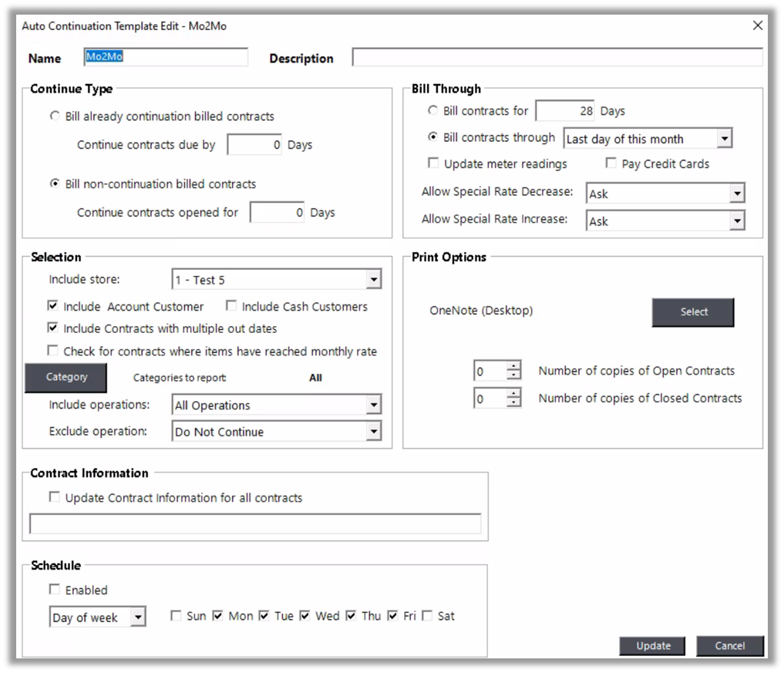Expand Allow Special Rate Decrease dropdown
Screen dimensions: 784x673
pyautogui.click(x=737, y=193)
